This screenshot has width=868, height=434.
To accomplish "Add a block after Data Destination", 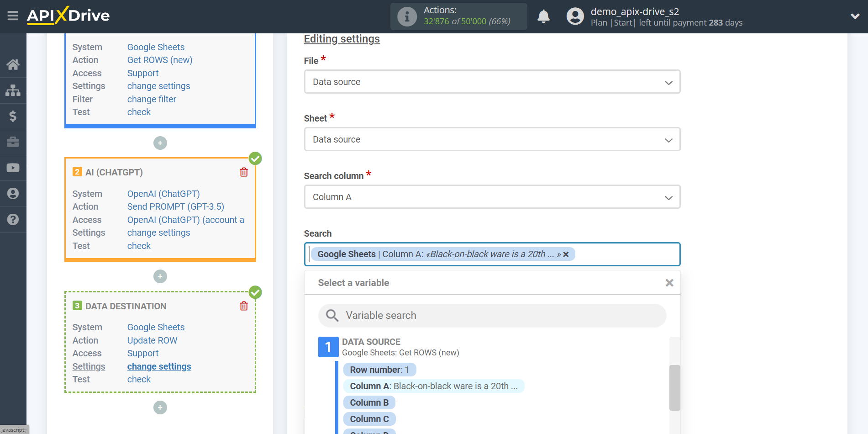I will (x=160, y=408).
